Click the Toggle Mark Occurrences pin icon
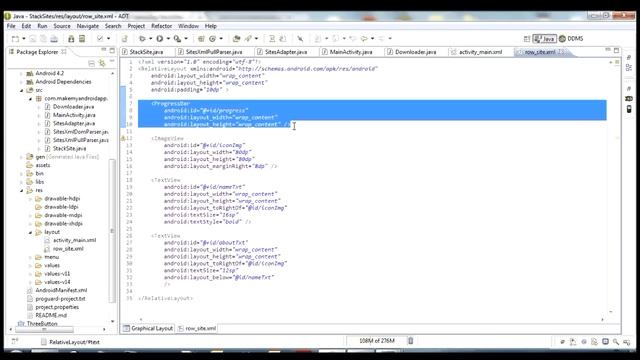 pos(300,39)
